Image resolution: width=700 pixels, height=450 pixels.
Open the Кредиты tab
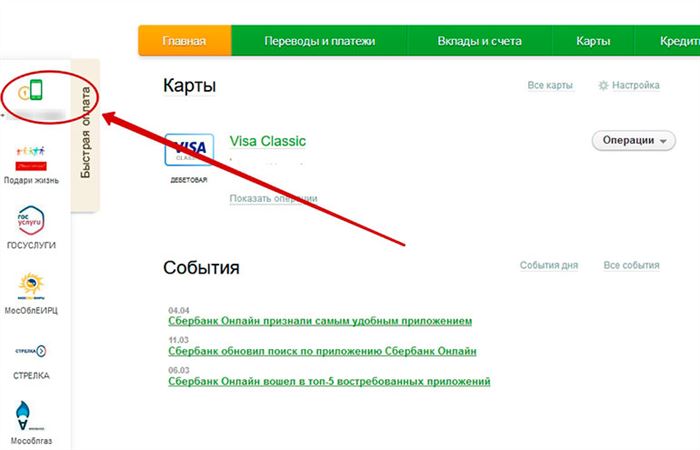pyautogui.click(x=668, y=41)
